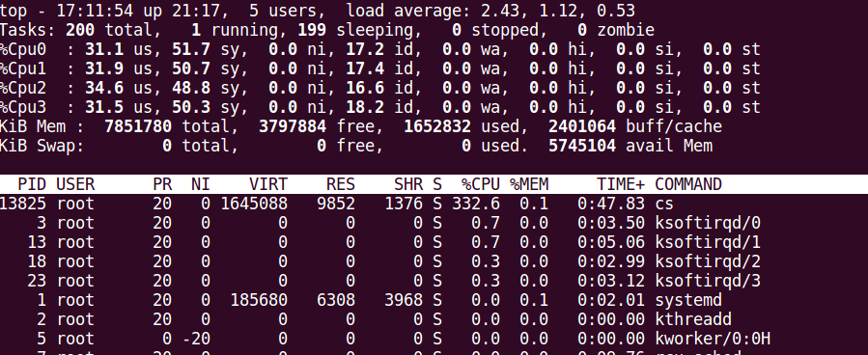This screenshot has height=355, width=868.
Task: Click the 1645088 VIRT value
Action: (x=254, y=205)
